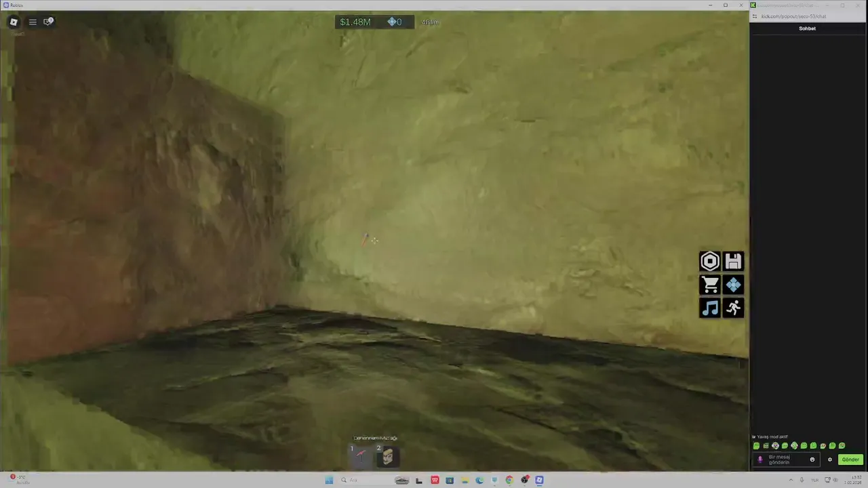Pick the first green emote in chat

[x=756, y=446]
